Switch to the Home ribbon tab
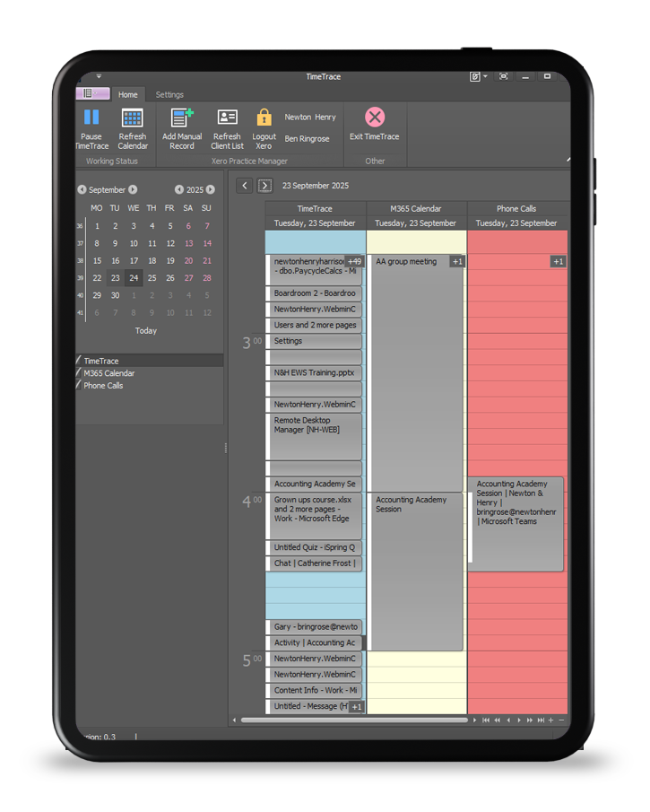The image size is (650, 812). pyautogui.click(x=128, y=94)
